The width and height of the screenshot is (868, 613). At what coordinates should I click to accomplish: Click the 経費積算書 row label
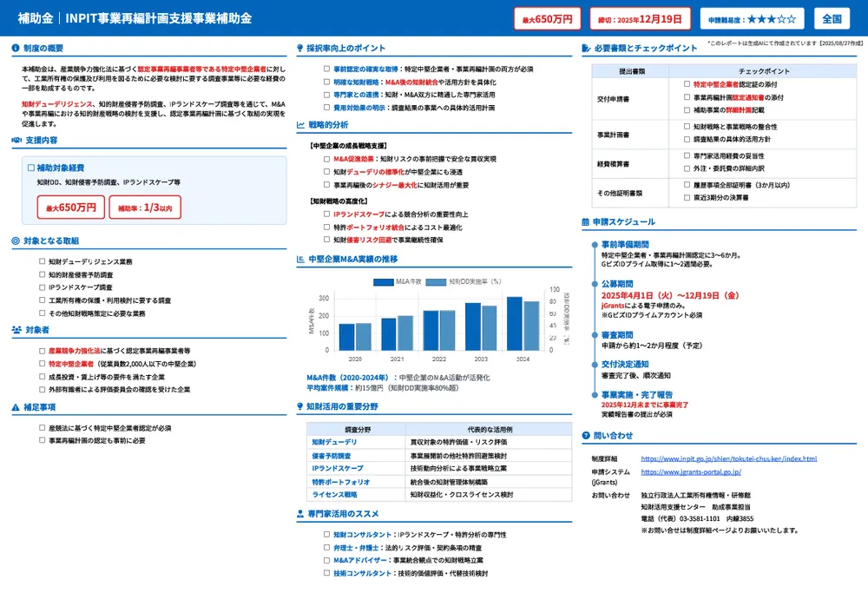pyautogui.click(x=613, y=164)
